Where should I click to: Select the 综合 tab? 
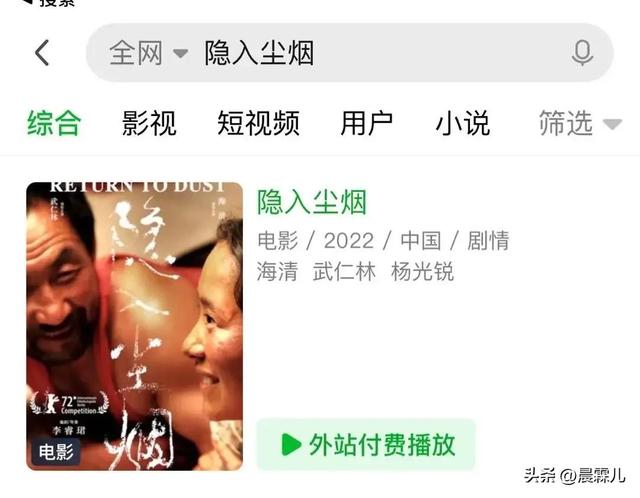click(54, 123)
